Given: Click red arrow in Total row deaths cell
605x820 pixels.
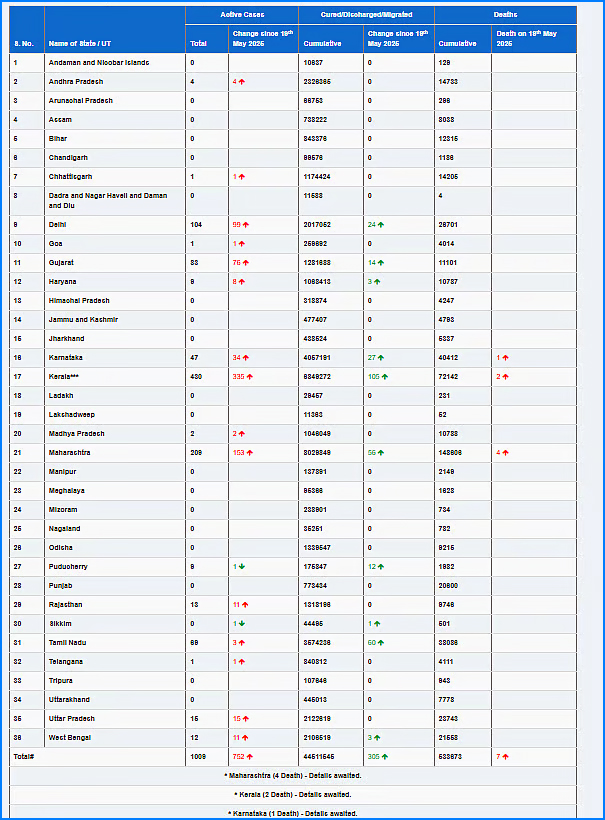Looking at the screenshot, I should (x=506, y=757).
